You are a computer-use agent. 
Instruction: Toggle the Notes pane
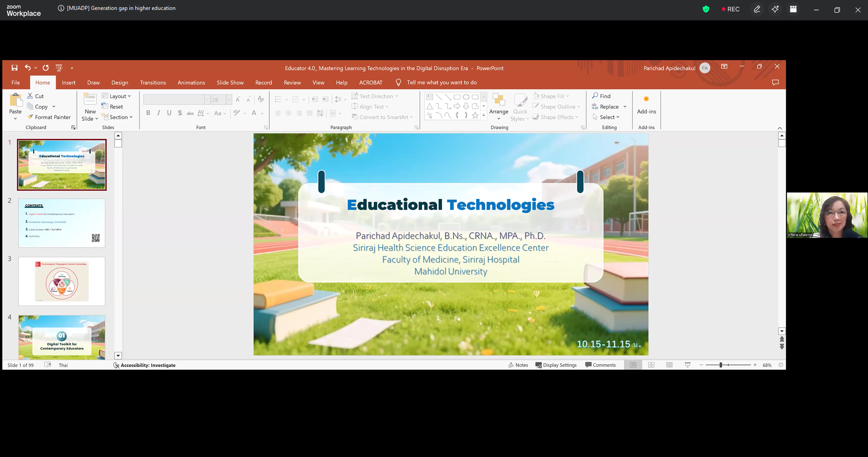click(x=518, y=365)
